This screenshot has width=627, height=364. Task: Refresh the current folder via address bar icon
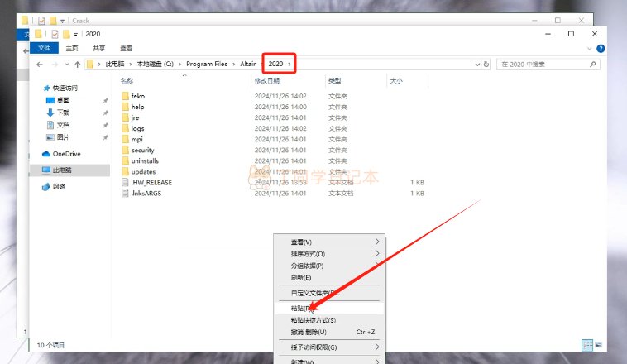coord(487,64)
